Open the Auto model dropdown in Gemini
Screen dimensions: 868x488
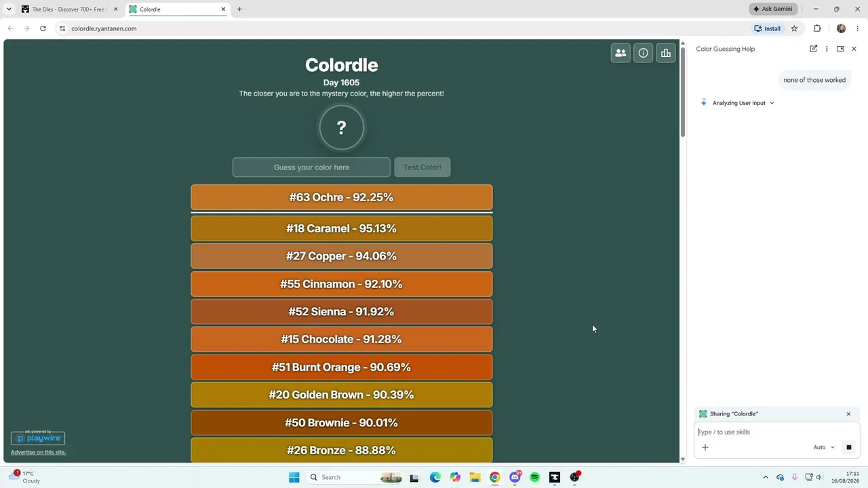(824, 447)
